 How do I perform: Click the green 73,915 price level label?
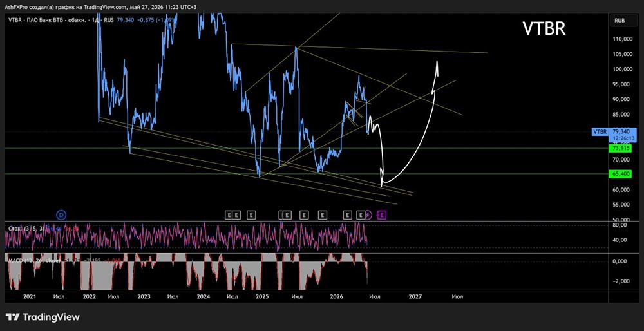620,148
